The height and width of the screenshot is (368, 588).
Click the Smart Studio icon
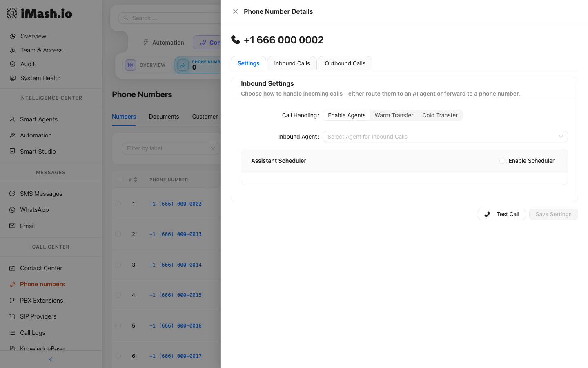12,152
